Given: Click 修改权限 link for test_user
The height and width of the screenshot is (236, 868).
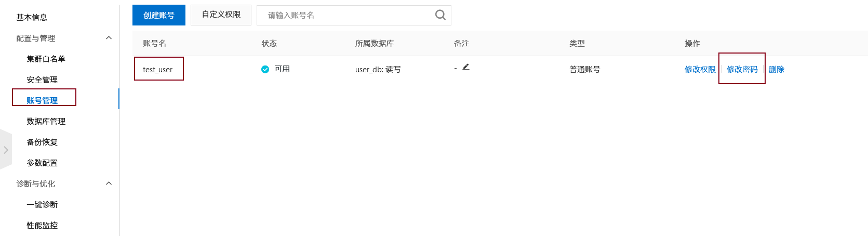Looking at the screenshot, I should [x=700, y=69].
